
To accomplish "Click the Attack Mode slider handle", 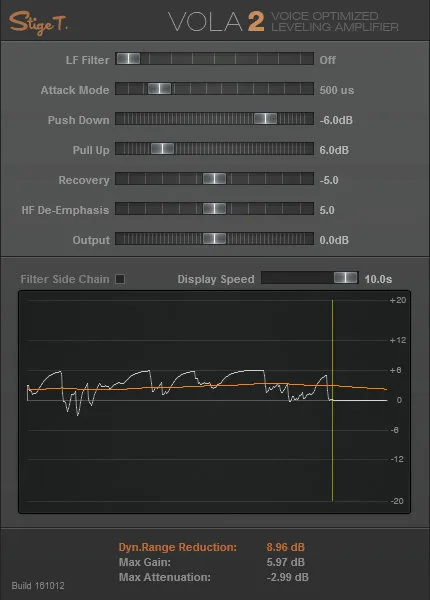I will coord(160,88).
